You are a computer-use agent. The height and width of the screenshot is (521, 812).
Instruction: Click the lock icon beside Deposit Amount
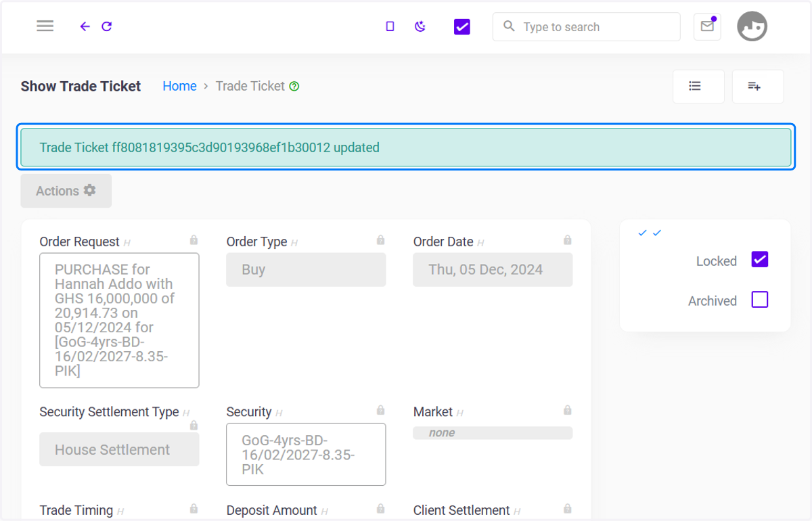(x=381, y=509)
